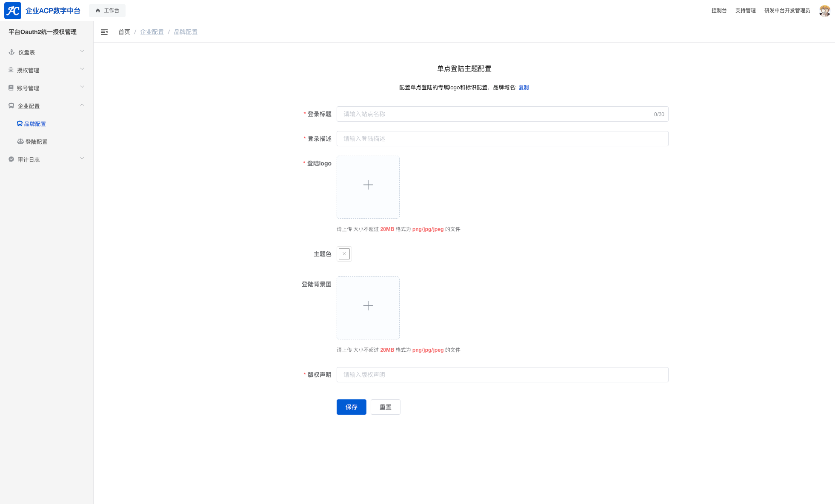835x504 pixels.
Task: Expand the 授权管理 menu chevron
Action: [82, 69]
